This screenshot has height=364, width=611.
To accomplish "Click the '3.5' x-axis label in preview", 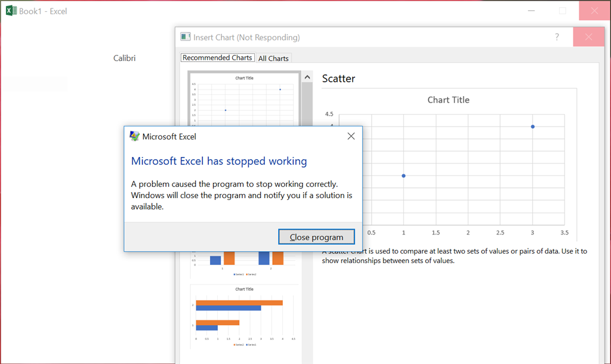I will click(564, 233).
